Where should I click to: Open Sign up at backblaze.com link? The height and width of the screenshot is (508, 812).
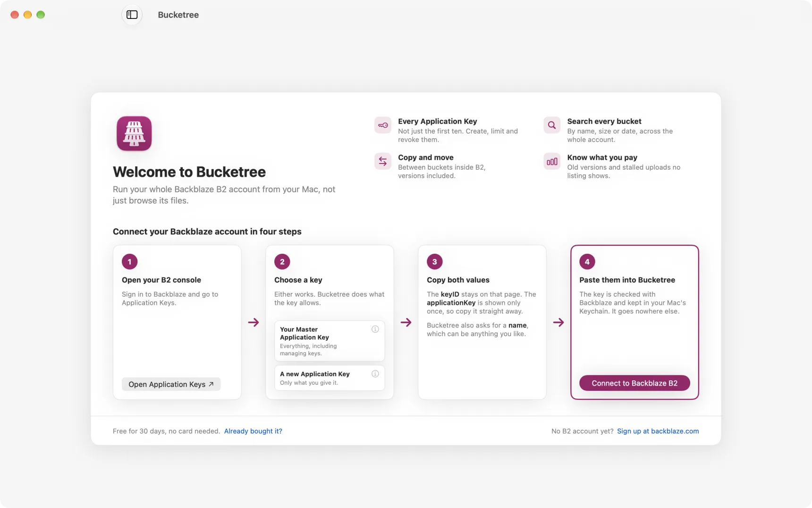pos(658,431)
